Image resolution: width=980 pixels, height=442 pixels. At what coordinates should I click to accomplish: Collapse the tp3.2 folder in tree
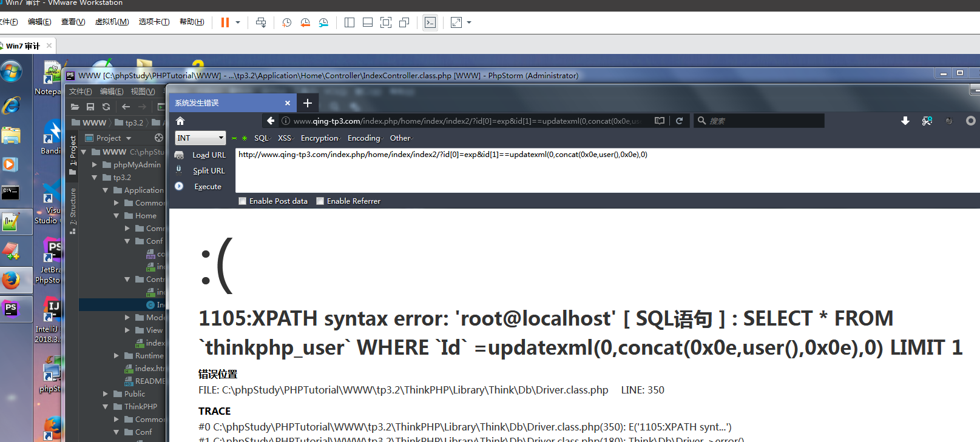[x=95, y=178]
